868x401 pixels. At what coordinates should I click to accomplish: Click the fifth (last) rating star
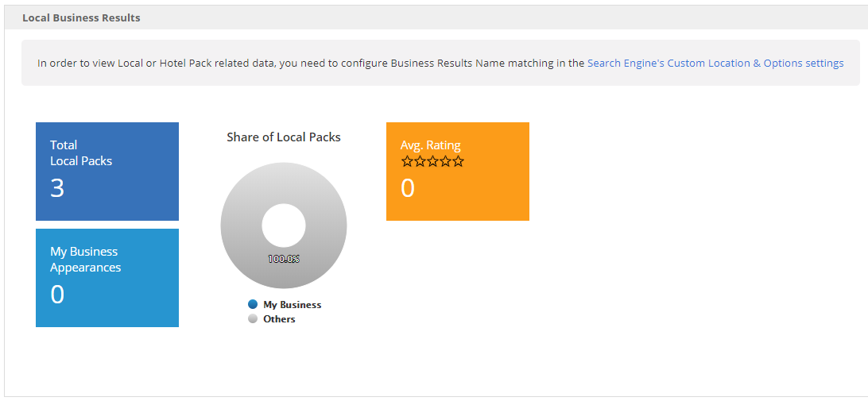458,161
